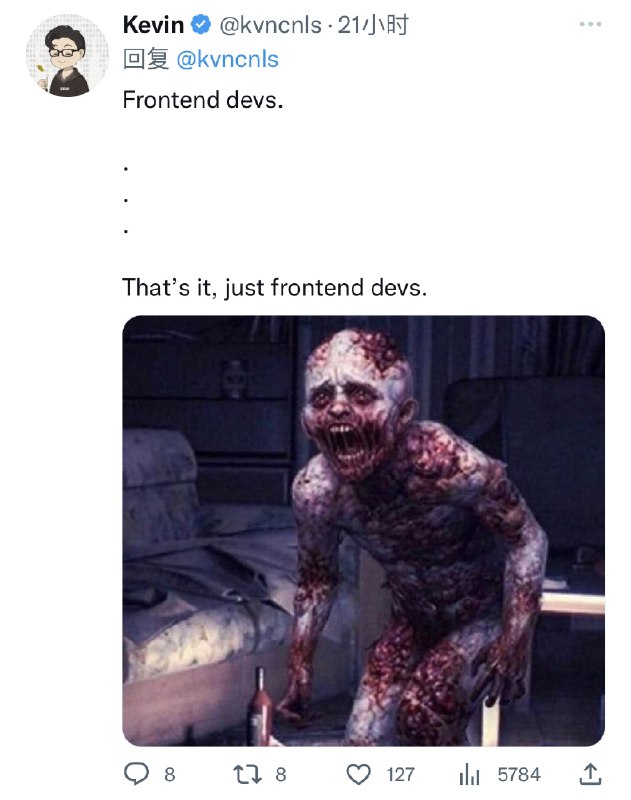Click the blue verified badge
This screenshot has width=631, height=800.
200,27
